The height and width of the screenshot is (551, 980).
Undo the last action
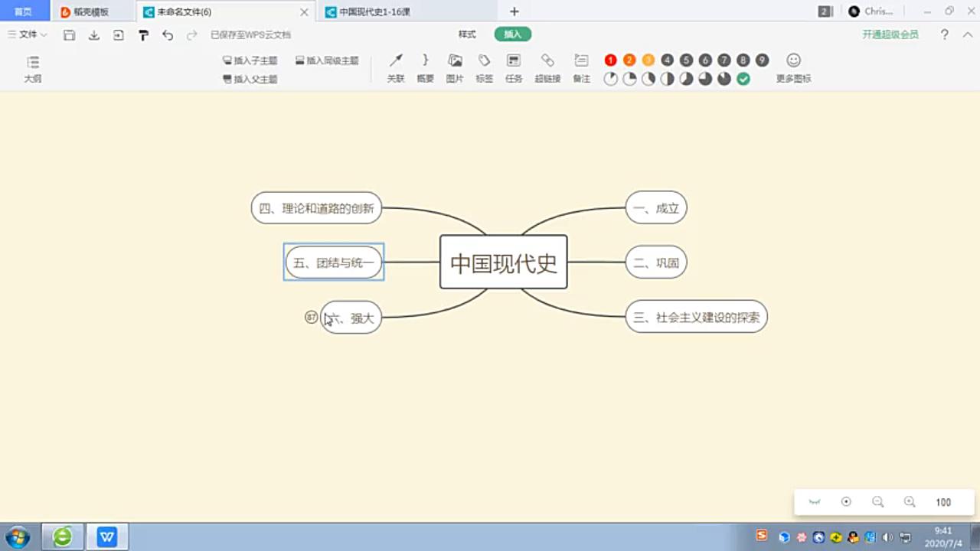(x=168, y=35)
